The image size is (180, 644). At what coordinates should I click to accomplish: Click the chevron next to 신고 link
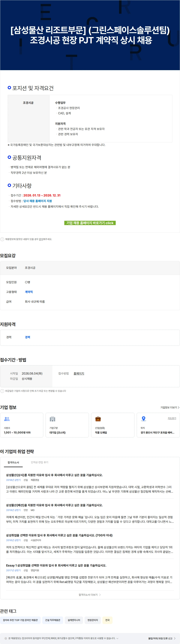coord(175,638)
